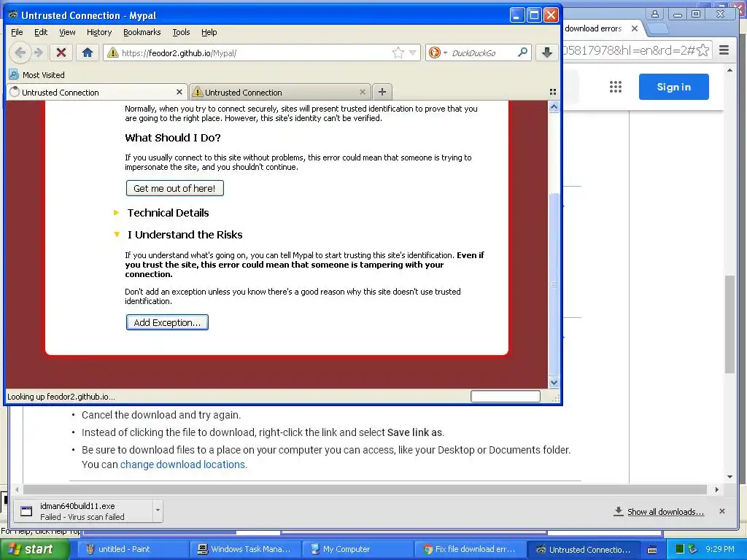Go back using Mypal back arrow
Viewport: 747px width, 560px height.
click(20, 52)
